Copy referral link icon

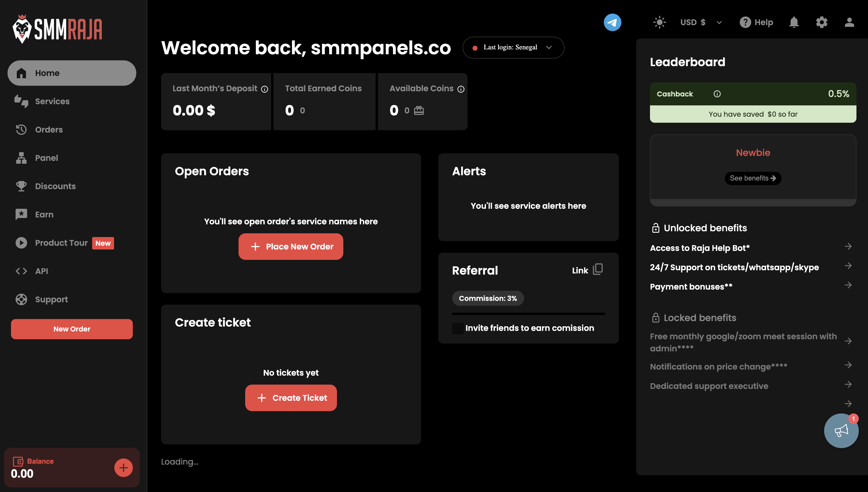[x=598, y=269]
